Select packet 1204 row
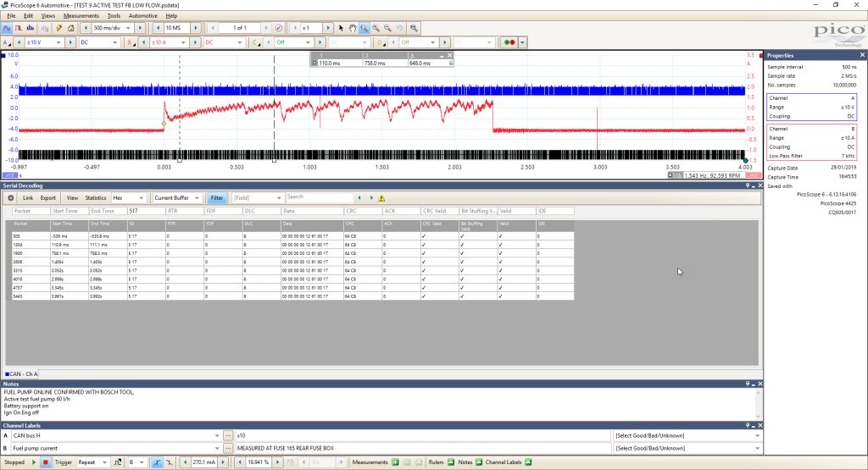Viewport: 868px width, 470px height. 292,245
